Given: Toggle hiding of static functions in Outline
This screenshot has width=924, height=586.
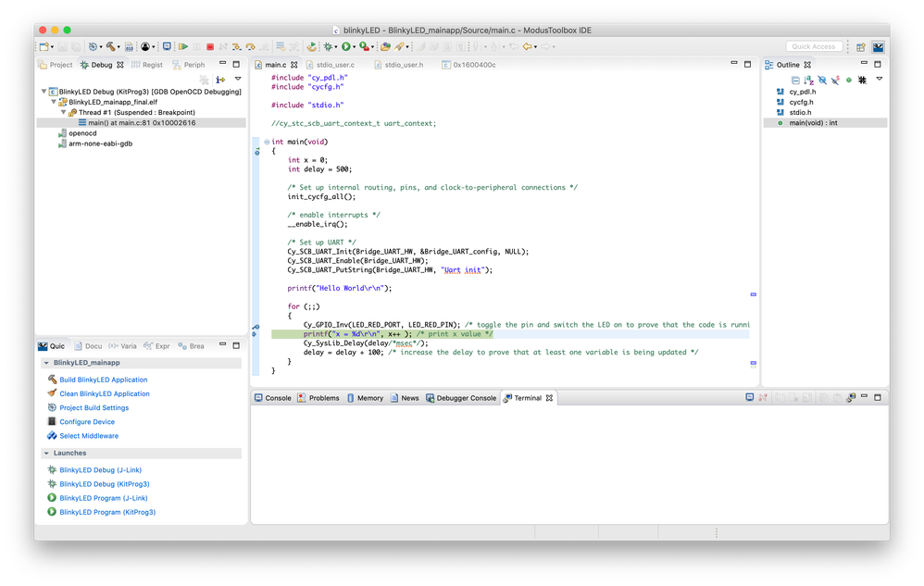Looking at the screenshot, I should tap(835, 80).
